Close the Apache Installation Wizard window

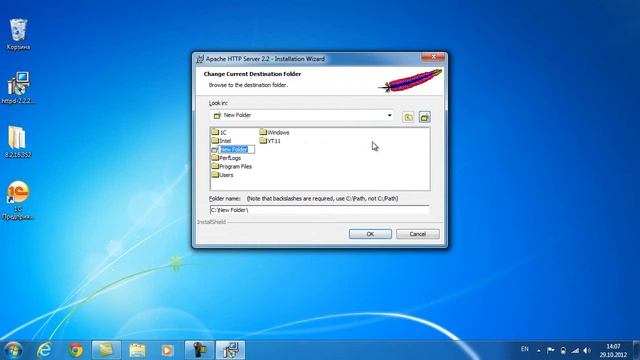pos(433,57)
